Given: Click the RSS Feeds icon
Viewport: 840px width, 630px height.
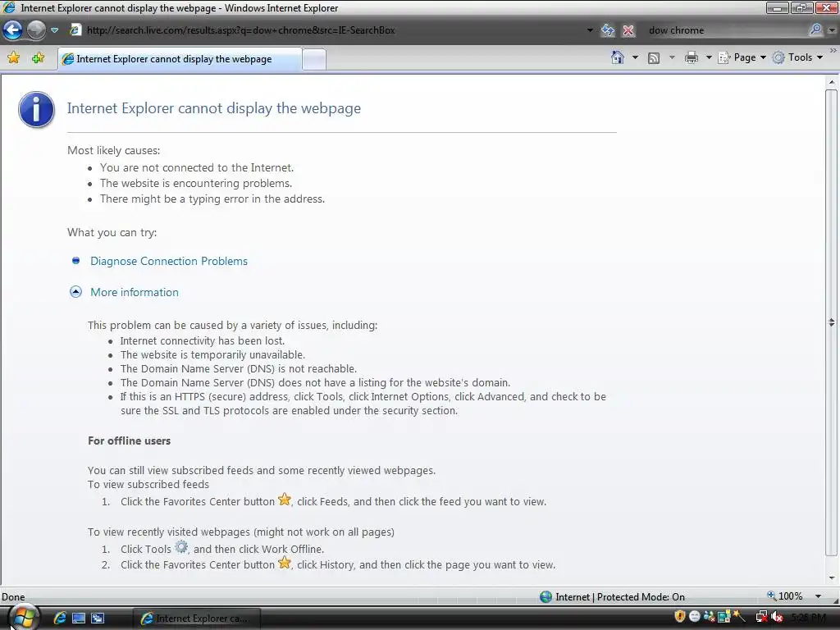Looking at the screenshot, I should [x=654, y=58].
